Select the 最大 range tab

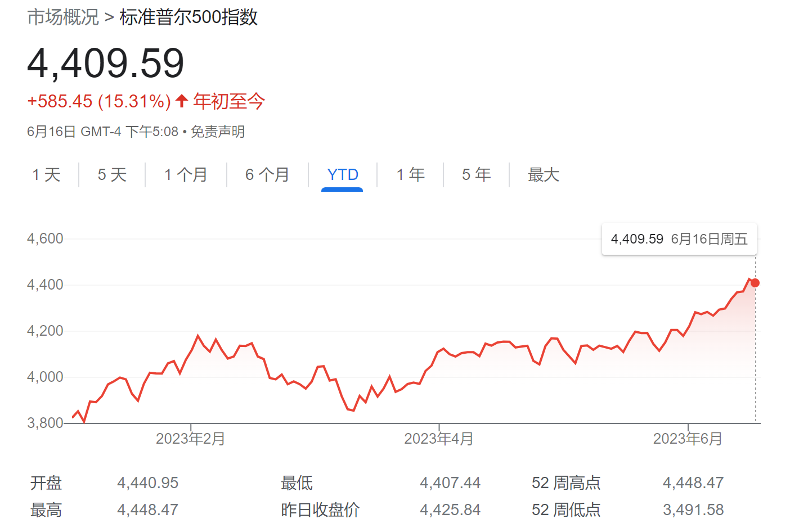point(544,175)
